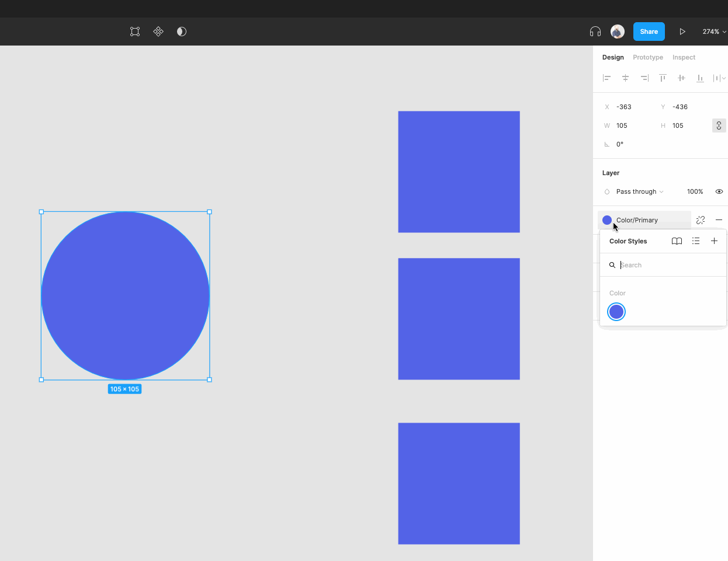Click Align right icon
The height and width of the screenshot is (561, 728).
click(644, 78)
